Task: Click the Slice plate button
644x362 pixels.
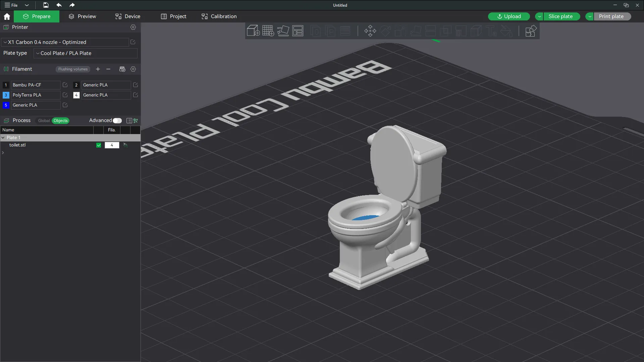Action: 560,16
